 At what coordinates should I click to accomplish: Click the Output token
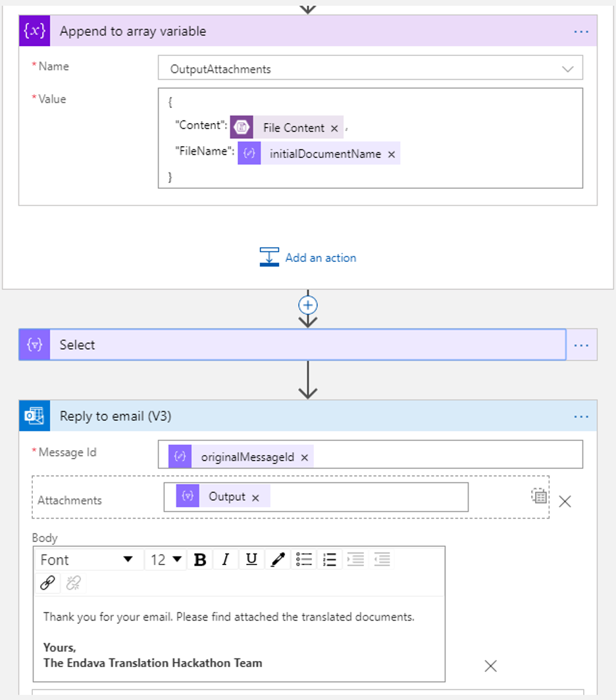click(223, 496)
